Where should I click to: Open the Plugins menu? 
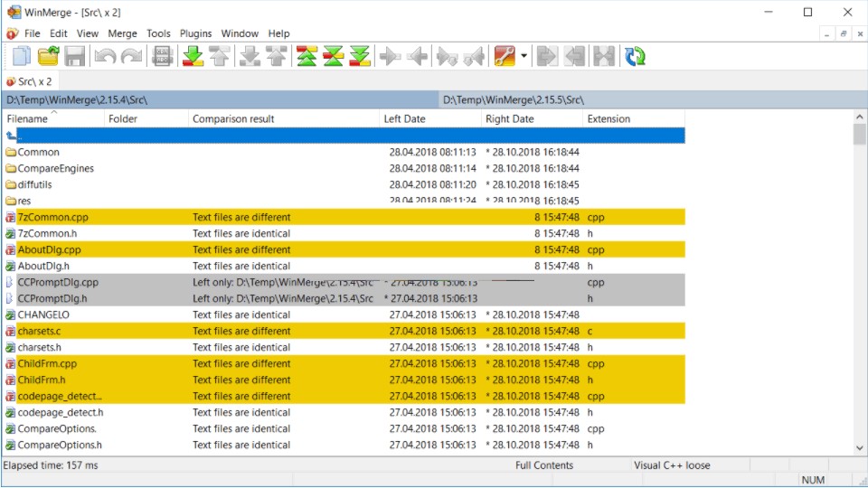tap(195, 33)
